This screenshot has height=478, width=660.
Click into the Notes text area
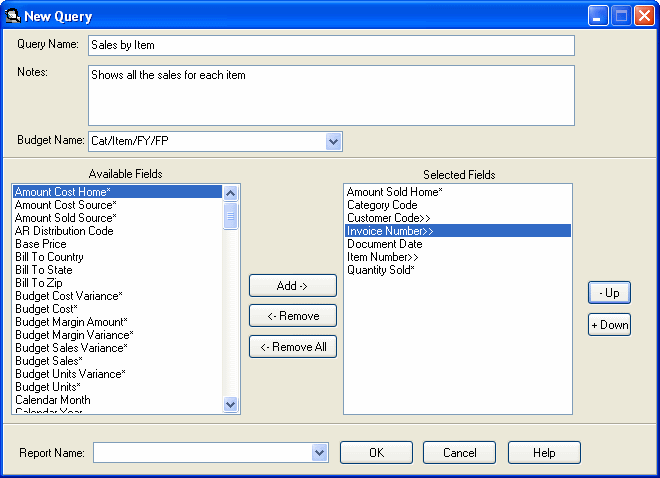(331, 96)
